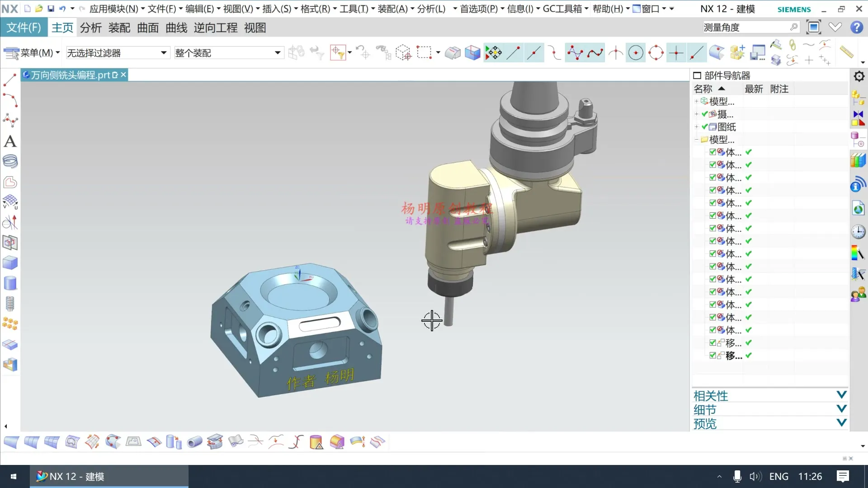Image resolution: width=868 pixels, height=488 pixels.
Task: Click the 文件(F) file button
Action: point(24,28)
